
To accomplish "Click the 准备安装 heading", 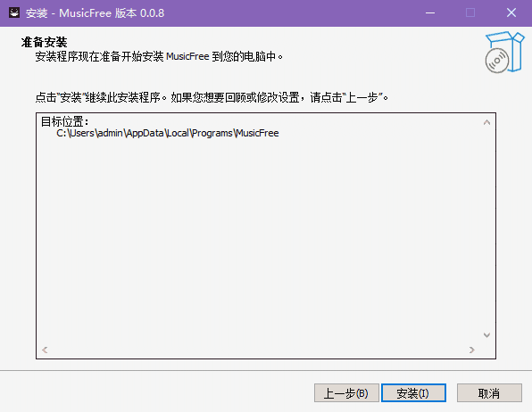I will coord(44,43).
